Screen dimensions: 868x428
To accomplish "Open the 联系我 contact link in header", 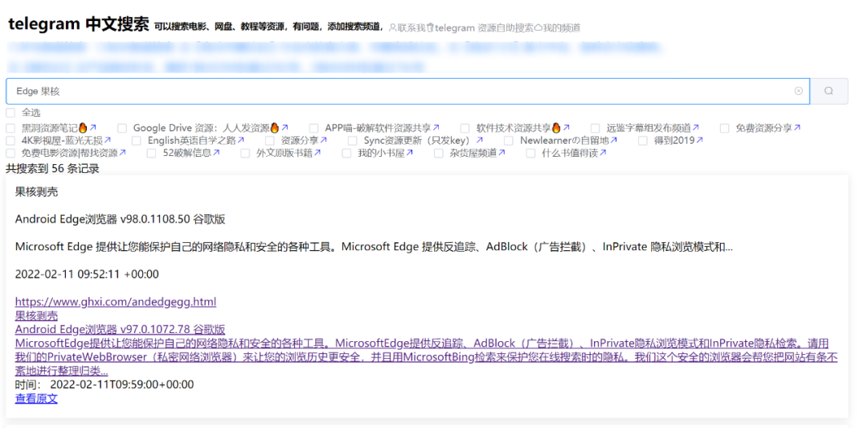I will pyautogui.click(x=406, y=28).
